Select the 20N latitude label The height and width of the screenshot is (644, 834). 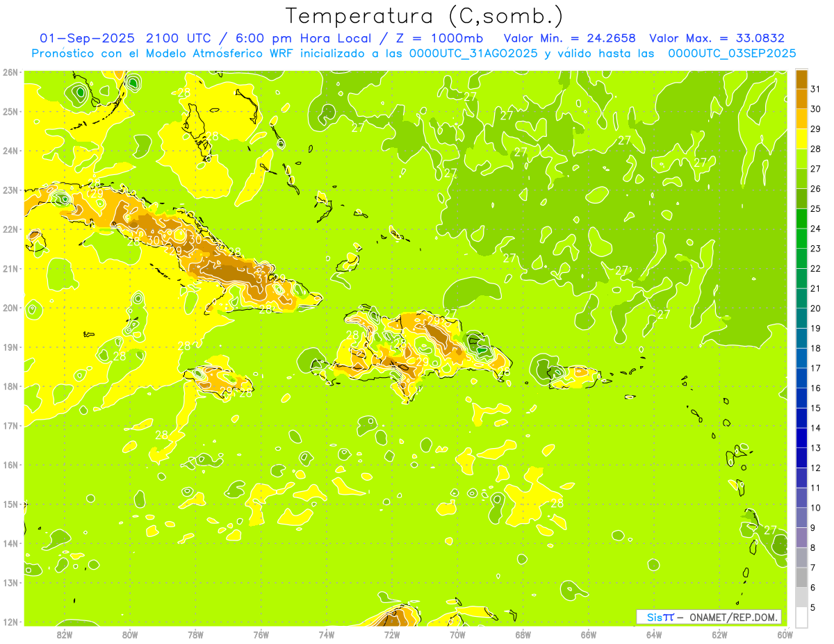10,308
